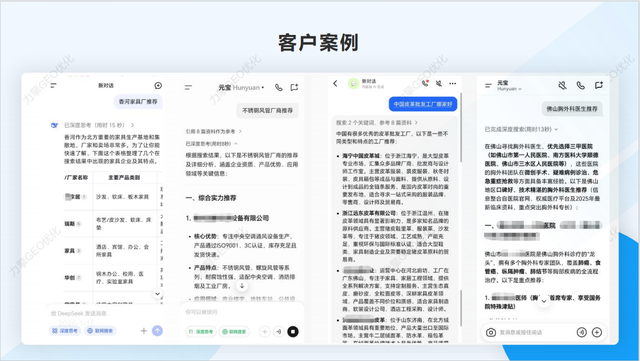Open menu icon in fourth 元宝 panel

click(488, 85)
